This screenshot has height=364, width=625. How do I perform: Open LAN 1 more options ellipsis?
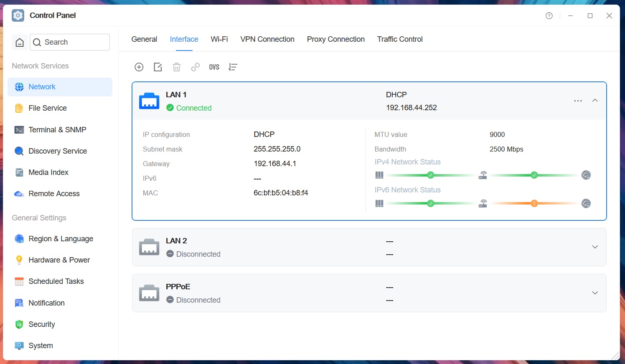578,101
